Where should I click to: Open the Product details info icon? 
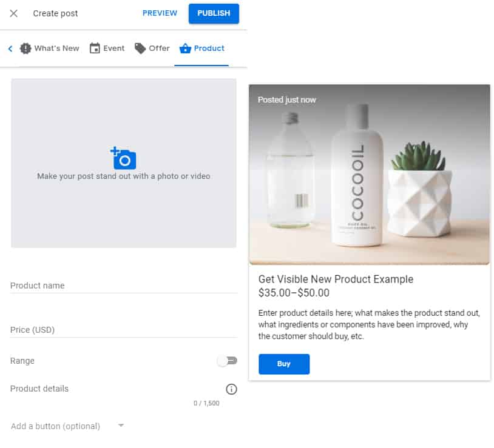pos(231,389)
